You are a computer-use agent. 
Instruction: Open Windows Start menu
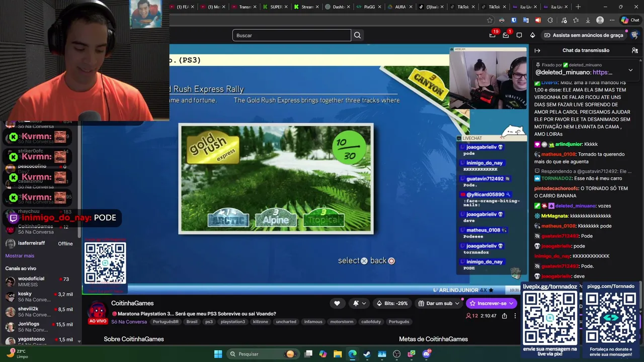pos(218,354)
